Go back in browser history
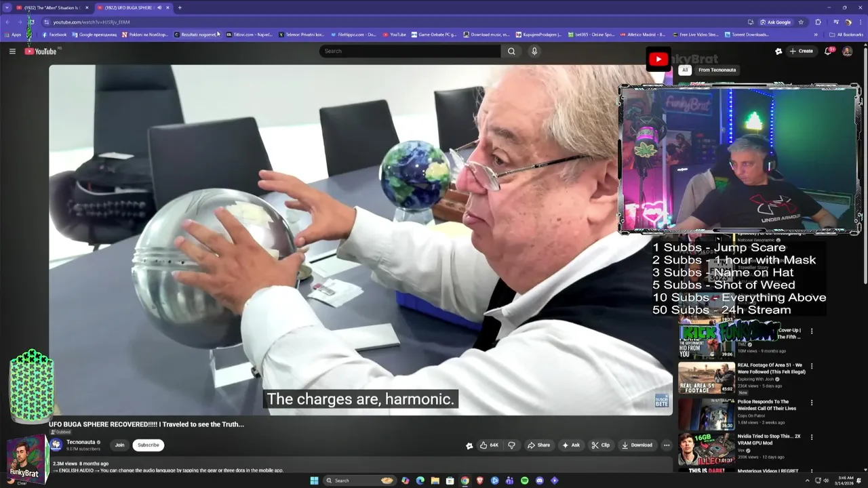 tap(7, 22)
